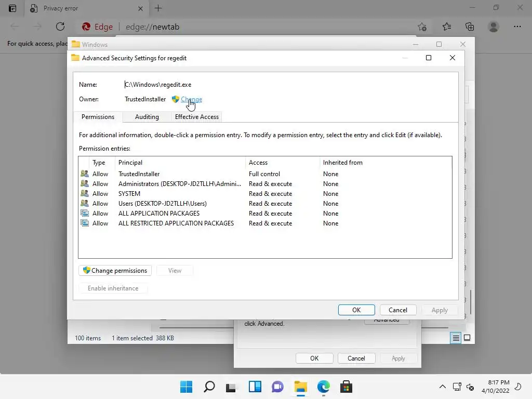Cancel the Advanced Security Settings dialog

tap(397, 310)
